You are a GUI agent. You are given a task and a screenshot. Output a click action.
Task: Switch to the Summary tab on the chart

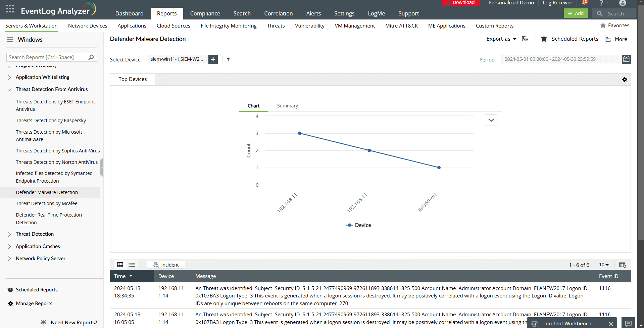[287, 105]
